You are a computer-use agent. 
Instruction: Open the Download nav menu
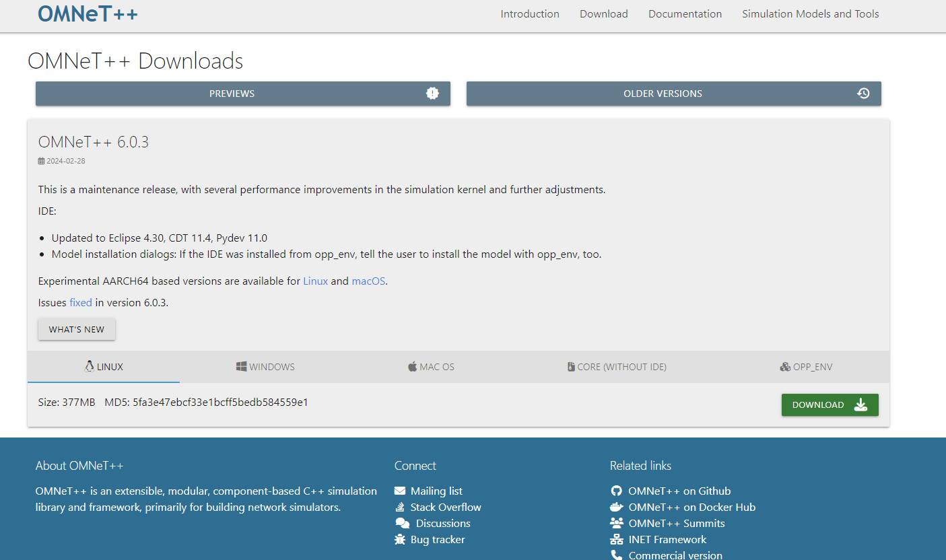604,14
